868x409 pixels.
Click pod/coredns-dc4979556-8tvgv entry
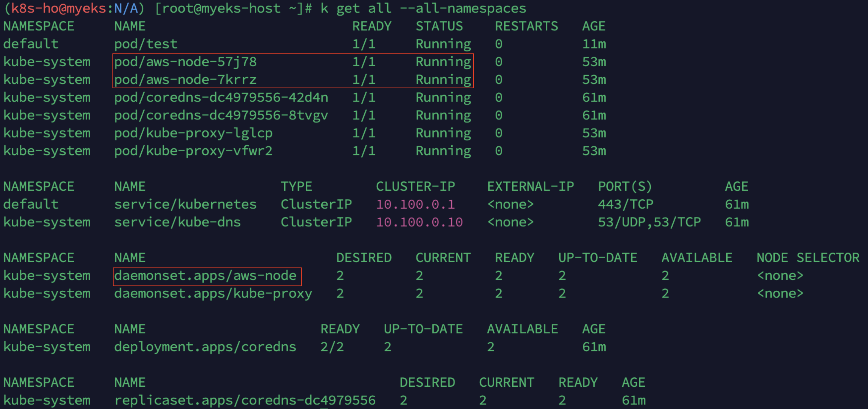tap(221, 115)
